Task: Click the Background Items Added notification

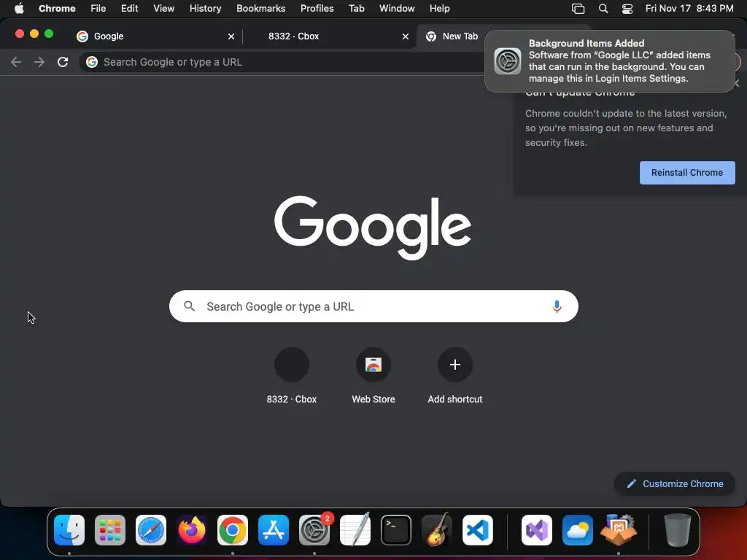Action: 610,61
